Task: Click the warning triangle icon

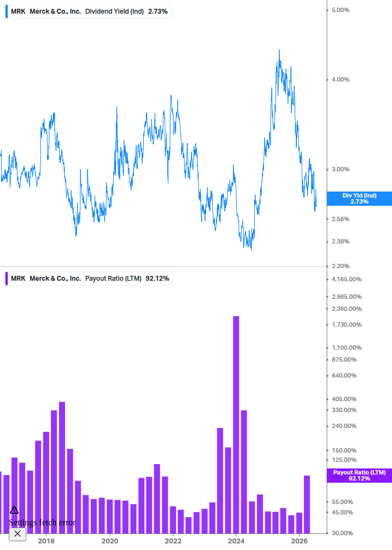Action: [x=14, y=510]
